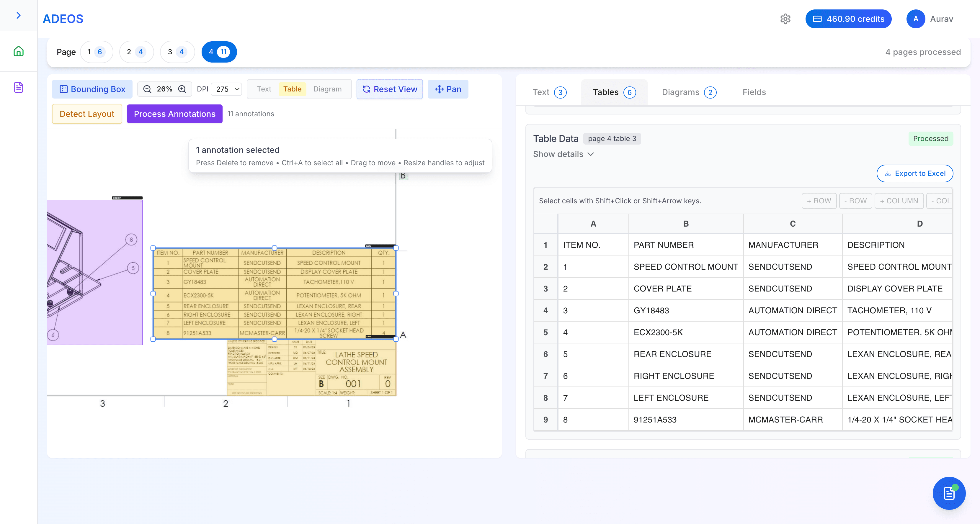The height and width of the screenshot is (524, 980).
Task: Click Export to Excel button
Action: pos(914,173)
